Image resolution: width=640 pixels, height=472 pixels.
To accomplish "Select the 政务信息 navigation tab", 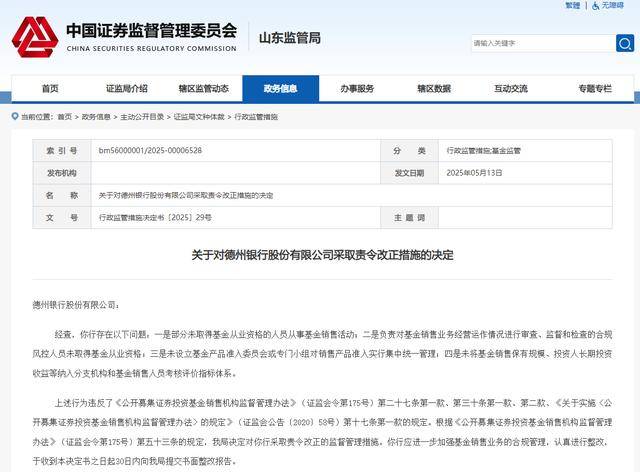I will [280, 89].
